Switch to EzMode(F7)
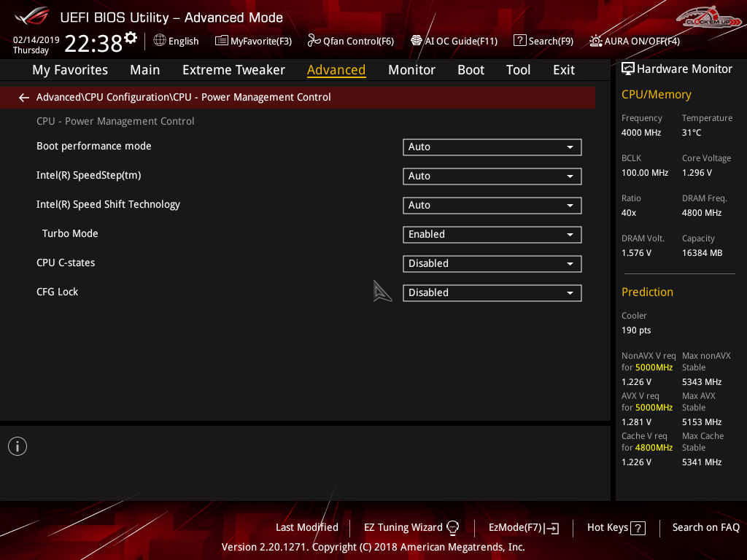 tap(523, 527)
